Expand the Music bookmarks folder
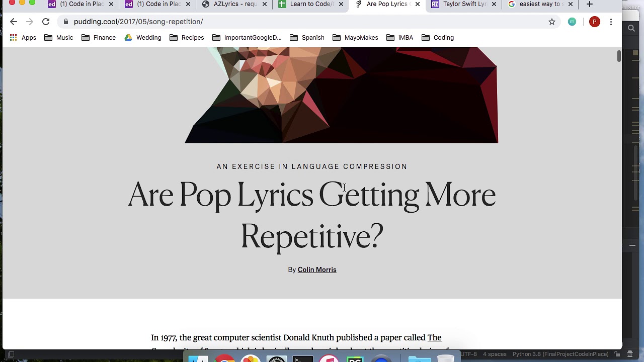The image size is (644, 362). point(58,38)
